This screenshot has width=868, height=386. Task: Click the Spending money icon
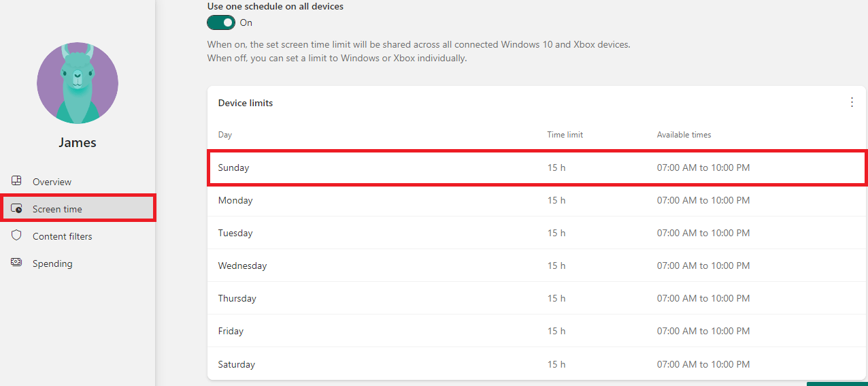(17, 263)
